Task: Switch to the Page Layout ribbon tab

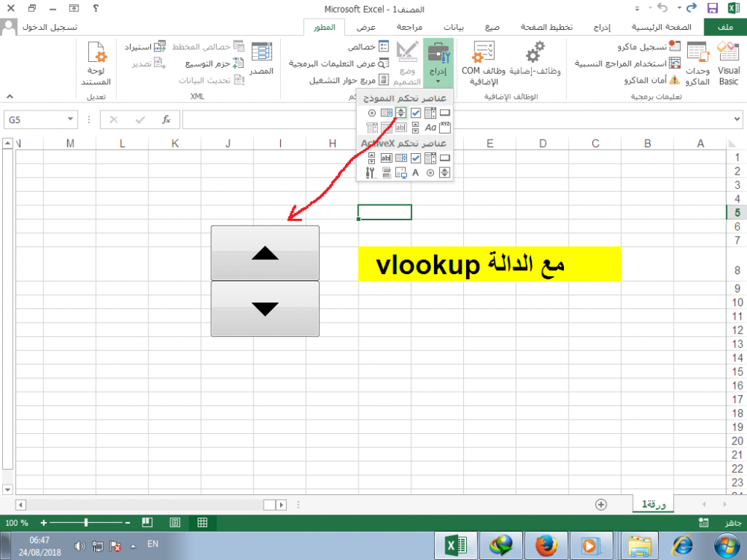Action: [551, 27]
